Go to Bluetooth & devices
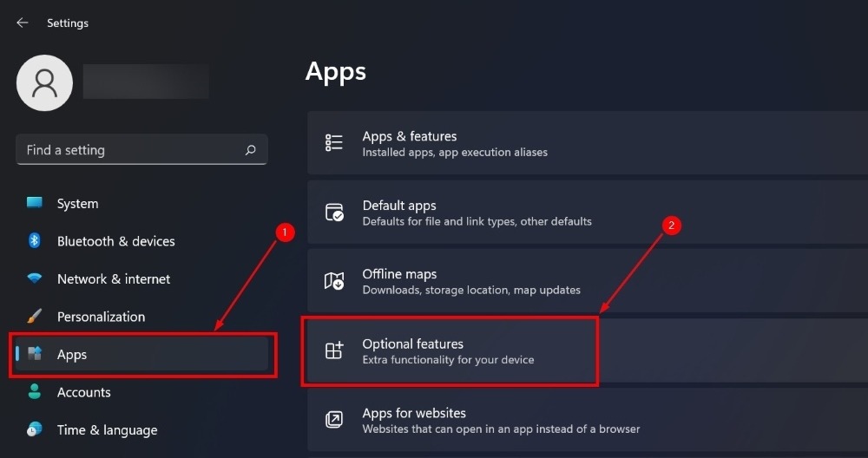This screenshot has width=868, height=458. pos(115,241)
